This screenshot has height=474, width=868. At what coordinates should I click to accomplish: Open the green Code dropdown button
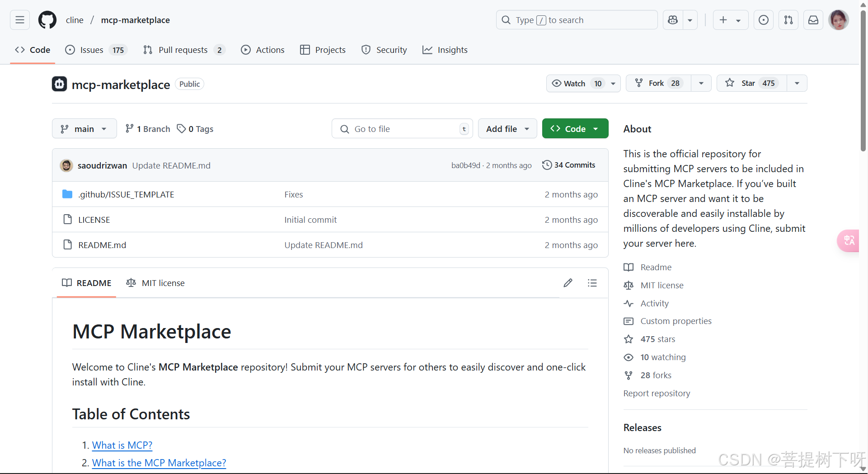point(575,129)
